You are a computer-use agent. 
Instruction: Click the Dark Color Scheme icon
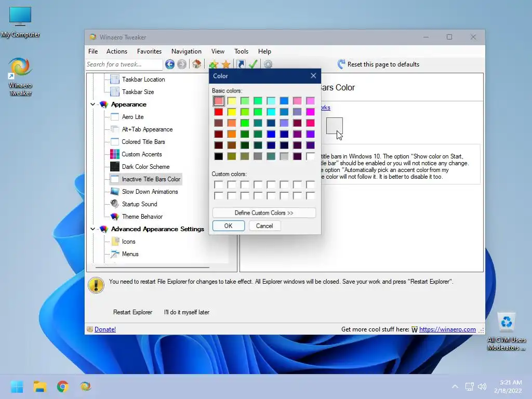click(115, 167)
